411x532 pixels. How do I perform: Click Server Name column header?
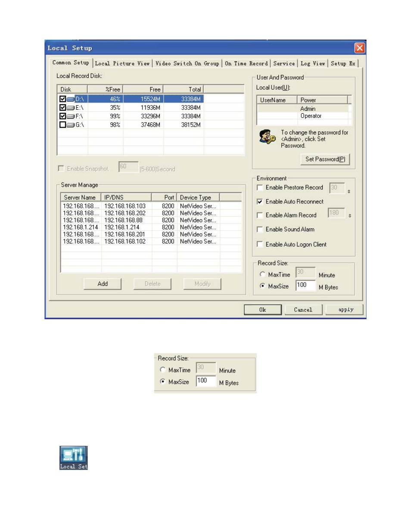81,197
